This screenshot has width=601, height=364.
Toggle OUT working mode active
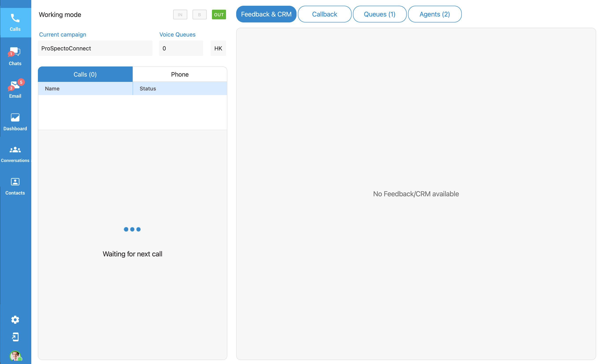[x=219, y=14]
